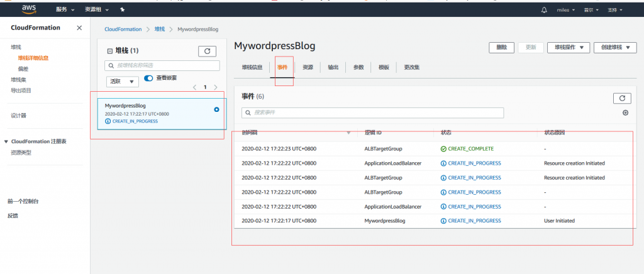Switch to the 更改集 tab

coord(411,67)
